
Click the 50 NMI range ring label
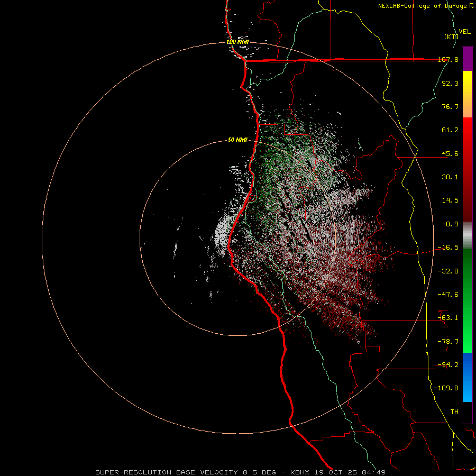[x=237, y=140]
